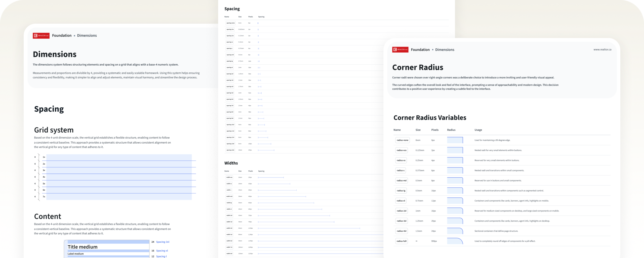
Task: Select Dimensions breadcrumb beside the Corner Radius logo
Action: pos(445,50)
